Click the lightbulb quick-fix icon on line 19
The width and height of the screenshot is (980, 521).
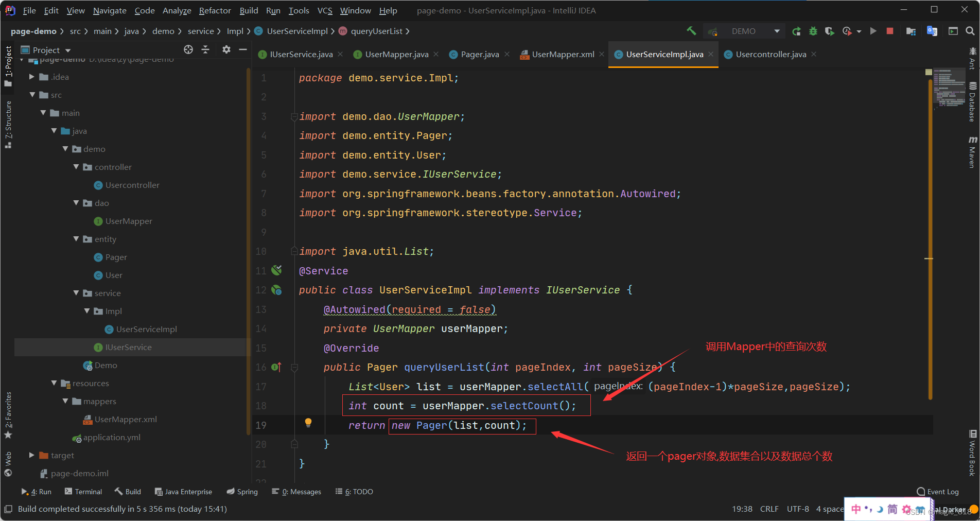(x=308, y=423)
